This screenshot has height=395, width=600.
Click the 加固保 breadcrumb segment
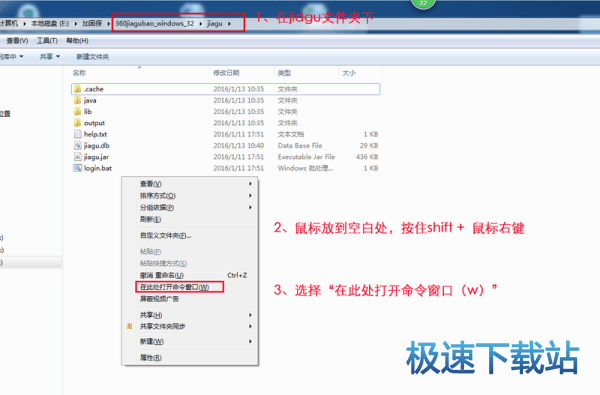92,24
